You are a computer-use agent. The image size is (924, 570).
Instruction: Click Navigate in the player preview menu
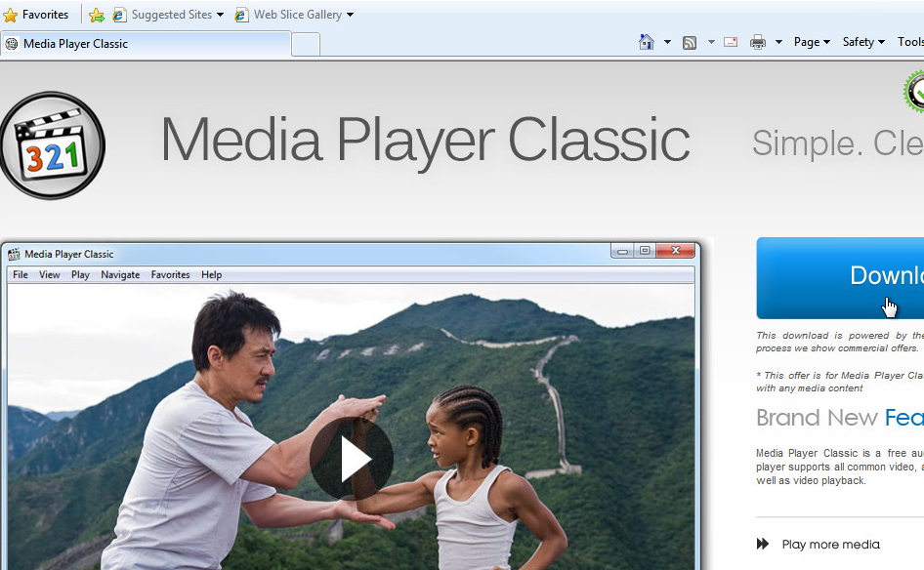pos(120,275)
